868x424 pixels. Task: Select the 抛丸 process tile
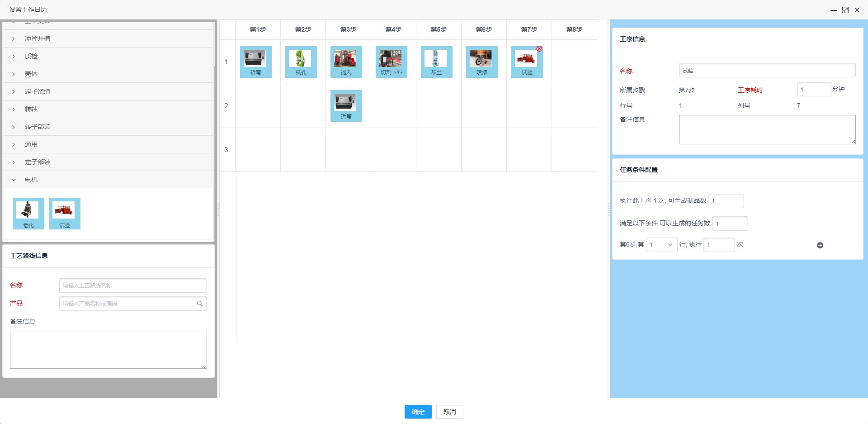tap(346, 62)
